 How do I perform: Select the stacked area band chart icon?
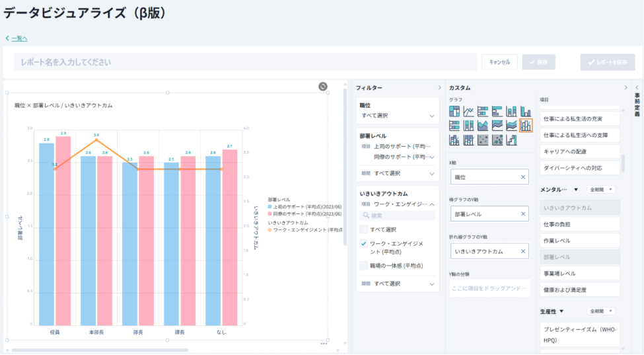coord(511,126)
